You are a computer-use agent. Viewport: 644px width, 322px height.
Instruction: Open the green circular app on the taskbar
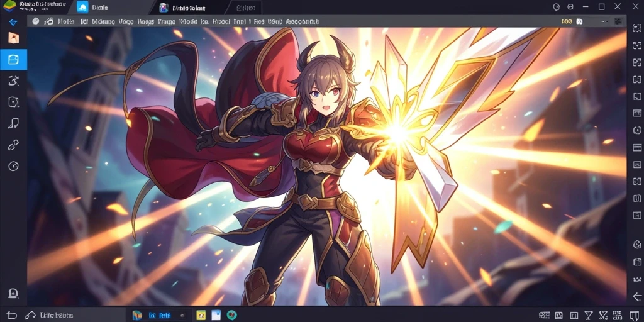tap(231, 315)
